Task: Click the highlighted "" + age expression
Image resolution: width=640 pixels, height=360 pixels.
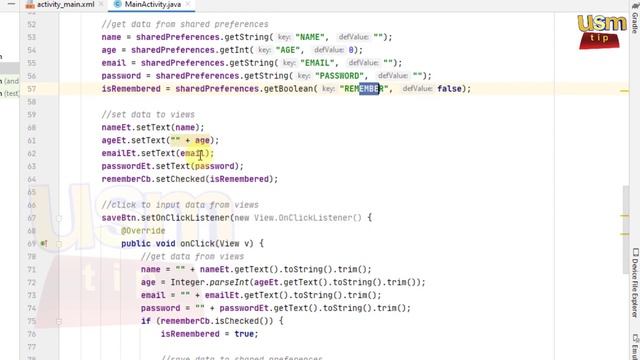Action: coord(190,140)
